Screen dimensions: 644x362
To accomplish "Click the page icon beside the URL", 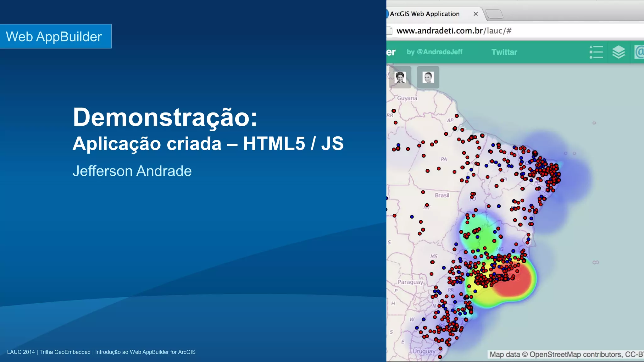I will click(x=389, y=30).
